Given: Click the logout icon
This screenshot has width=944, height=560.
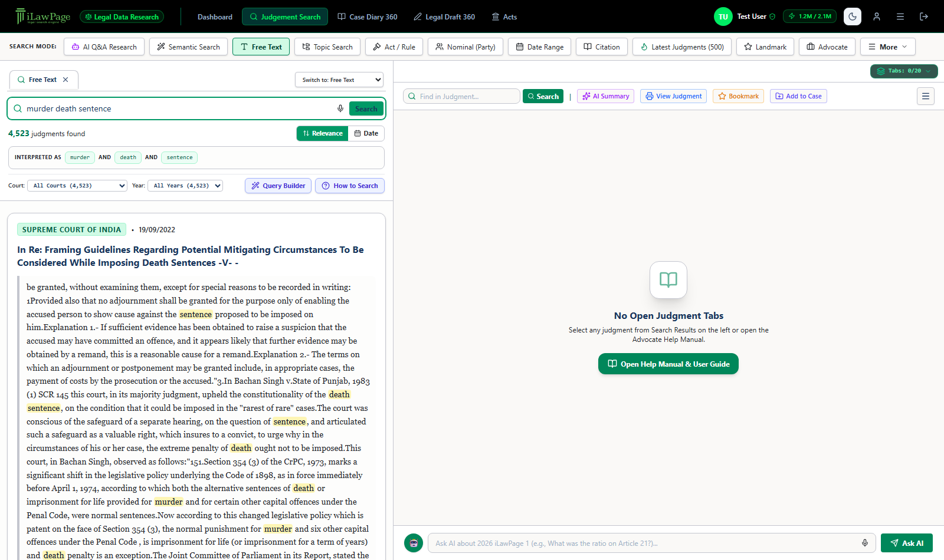Looking at the screenshot, I should [x=924, y=17].
